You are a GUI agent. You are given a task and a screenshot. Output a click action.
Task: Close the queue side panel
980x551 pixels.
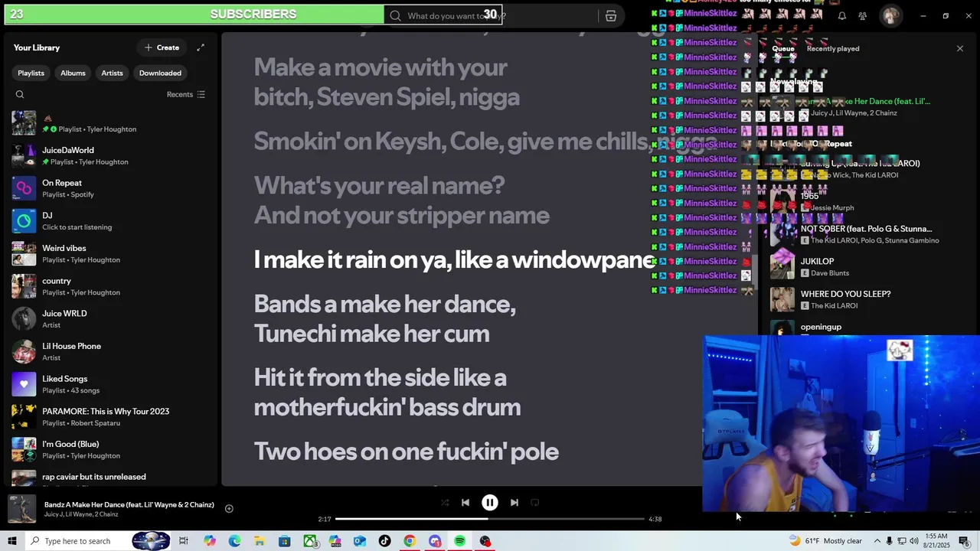(960, 48)
